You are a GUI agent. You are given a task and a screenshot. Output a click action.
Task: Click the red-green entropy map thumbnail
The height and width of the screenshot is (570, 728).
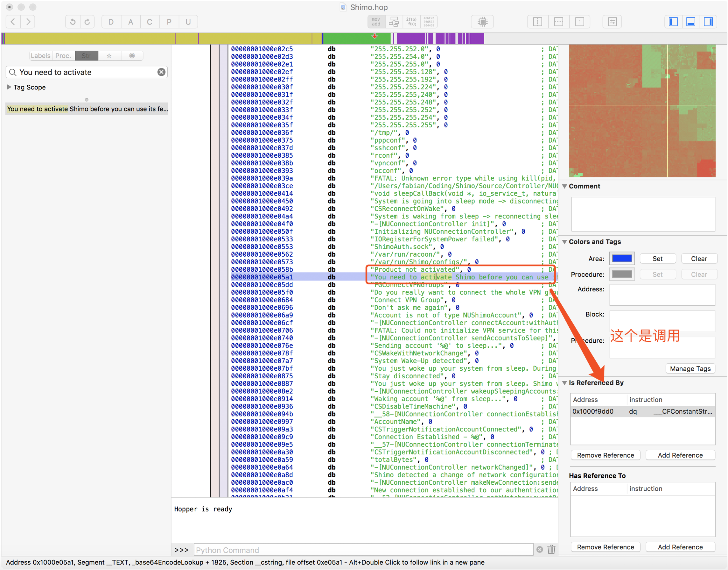coord(642,111)
